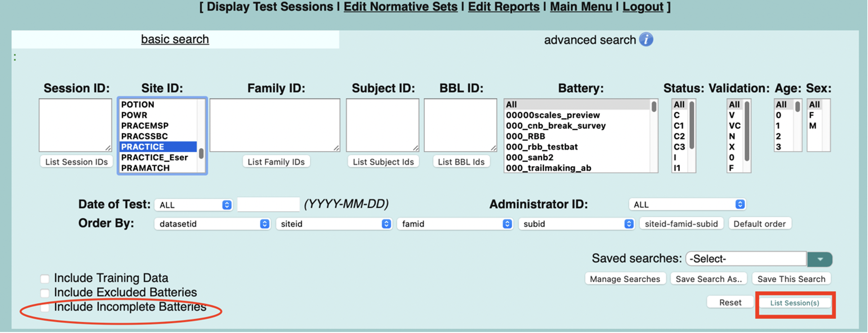Image resolution: width=868 pixels, height=333 pixels.
Task: Open the Date of Test ALL dropdown
Action: [x=194, y=205]
